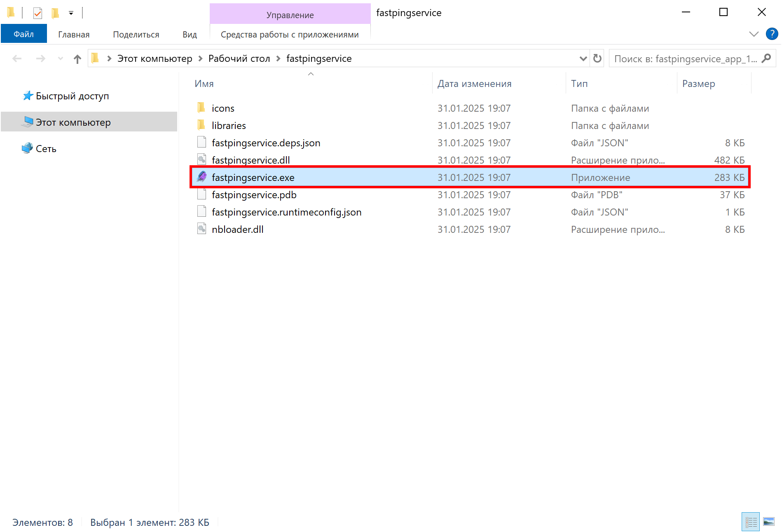Click the search magnifier icon

[766, 59]
